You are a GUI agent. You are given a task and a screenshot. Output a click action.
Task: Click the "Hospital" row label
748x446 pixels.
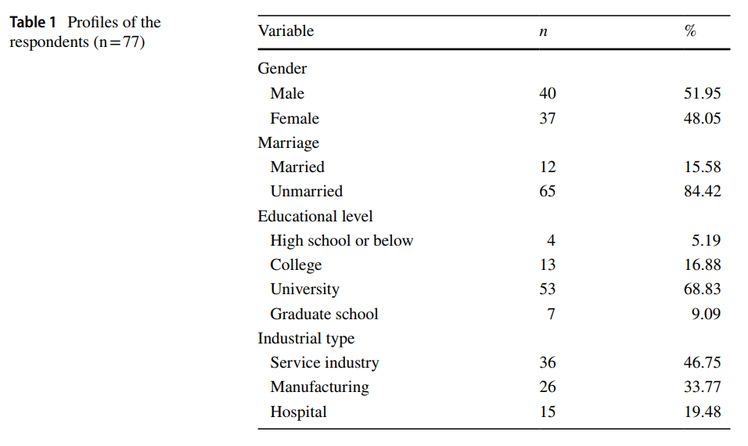[x=298, y=412]
